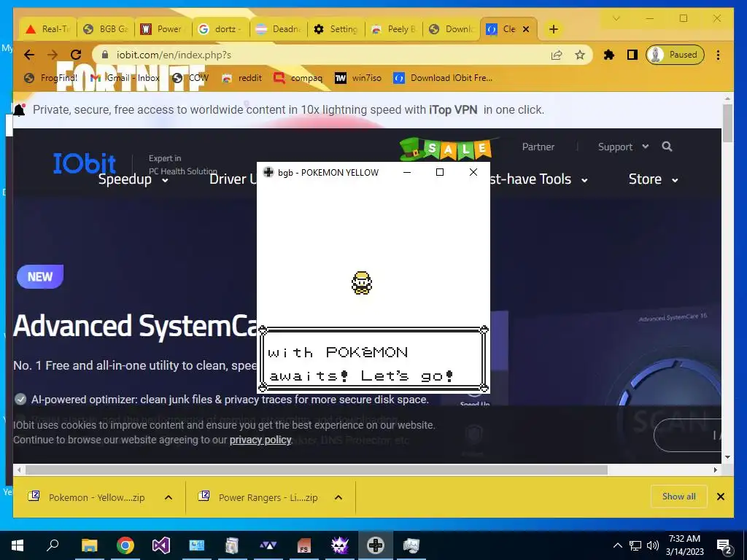Click the Pokemon dialogue text box in bgb
The height and width of the screenshot is (560, 747).
[373, 359]
